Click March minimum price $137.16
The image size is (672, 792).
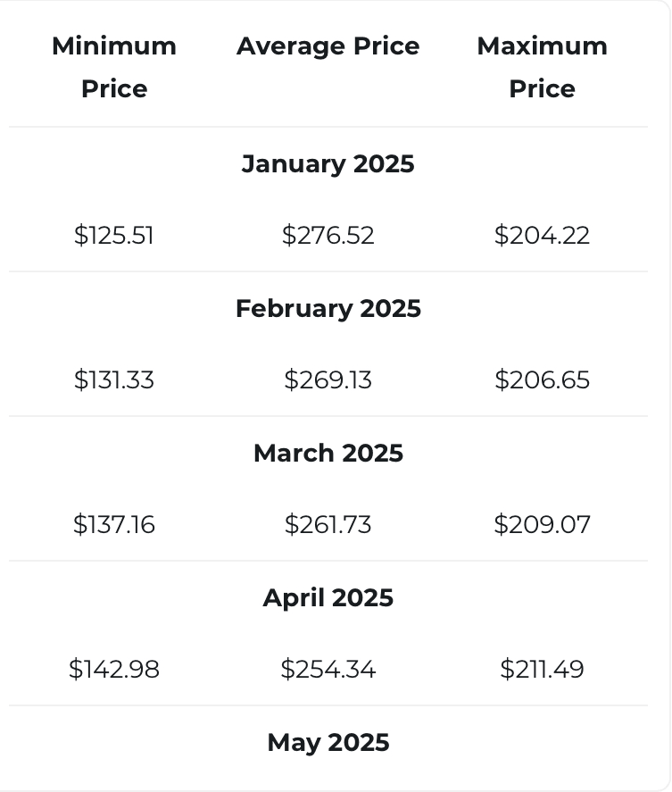pyautogui.click(x=114, y=524)
